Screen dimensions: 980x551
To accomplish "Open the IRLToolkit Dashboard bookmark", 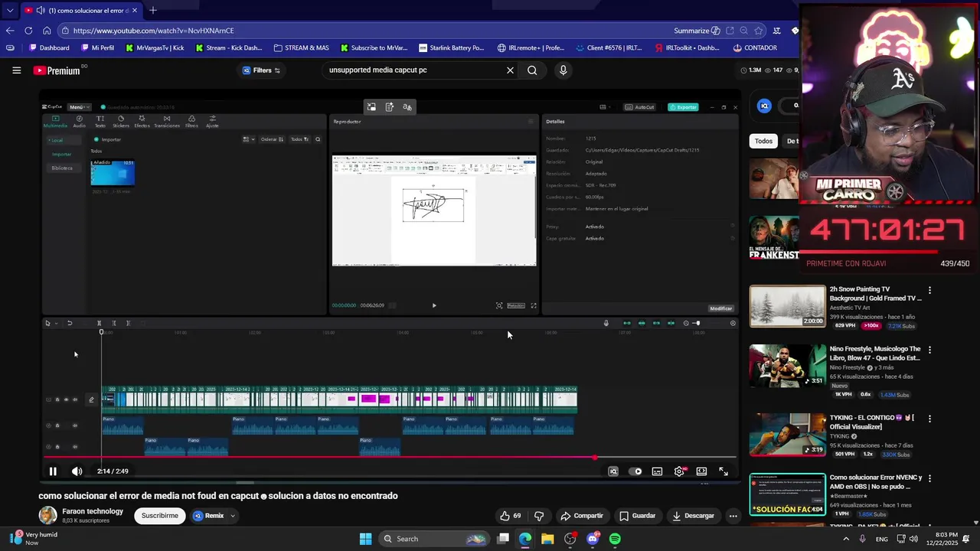I will click(687, 47).
